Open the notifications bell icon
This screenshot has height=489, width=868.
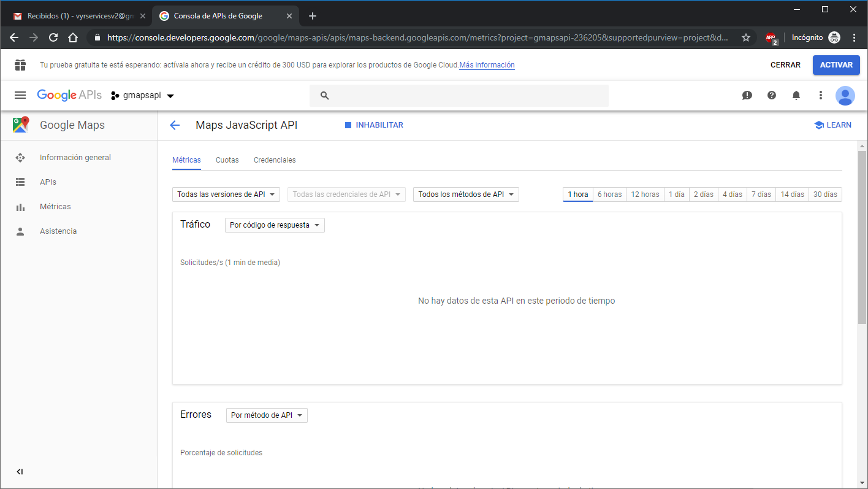pyautogui.click(x=796, y=95)
